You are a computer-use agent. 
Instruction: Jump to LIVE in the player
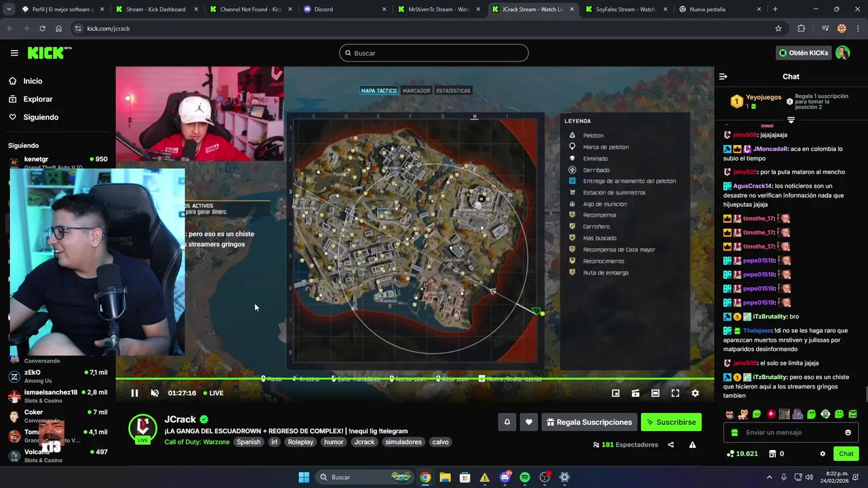(213, 393)
